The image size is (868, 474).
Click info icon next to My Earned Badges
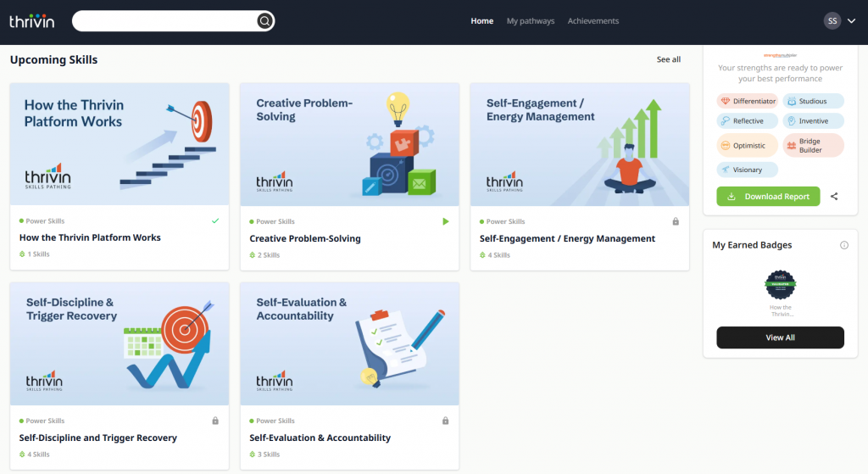click(844, 245)
